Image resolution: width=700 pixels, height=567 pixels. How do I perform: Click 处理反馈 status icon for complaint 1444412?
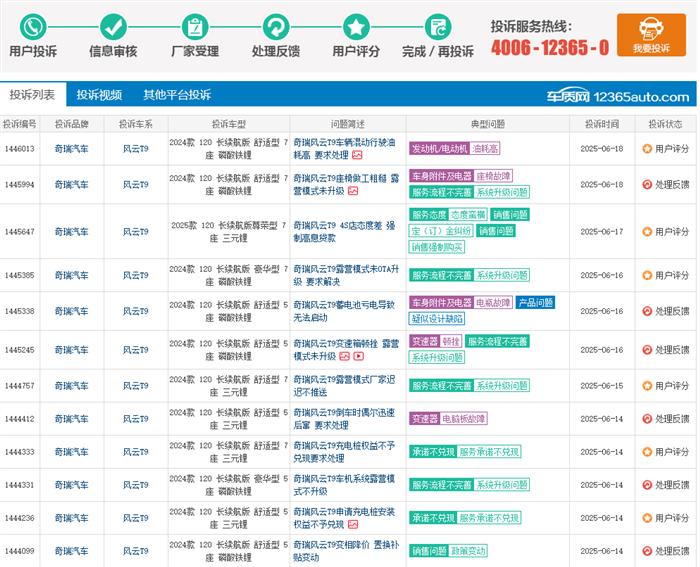[x=647, y=419]
